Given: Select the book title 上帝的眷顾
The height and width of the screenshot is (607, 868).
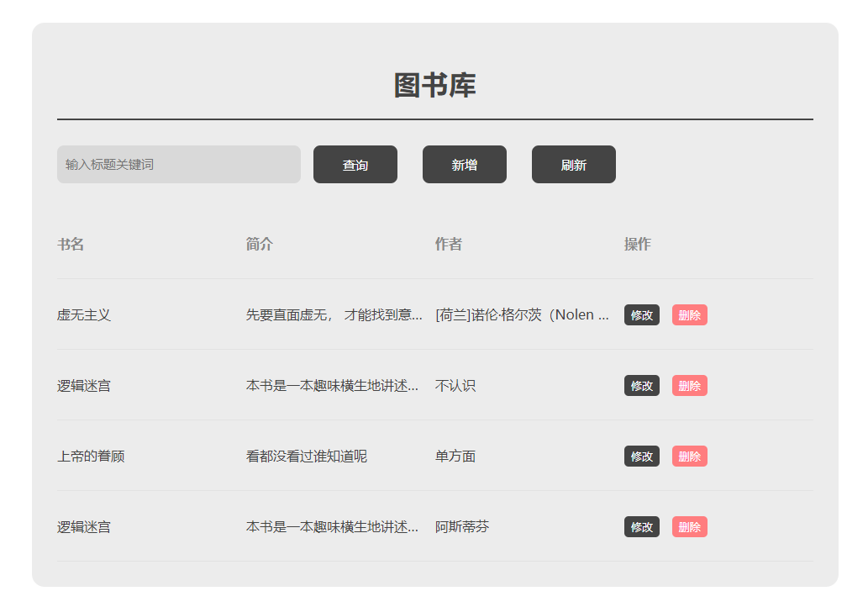Looking at the screenshot, I should tap(91, 457).
